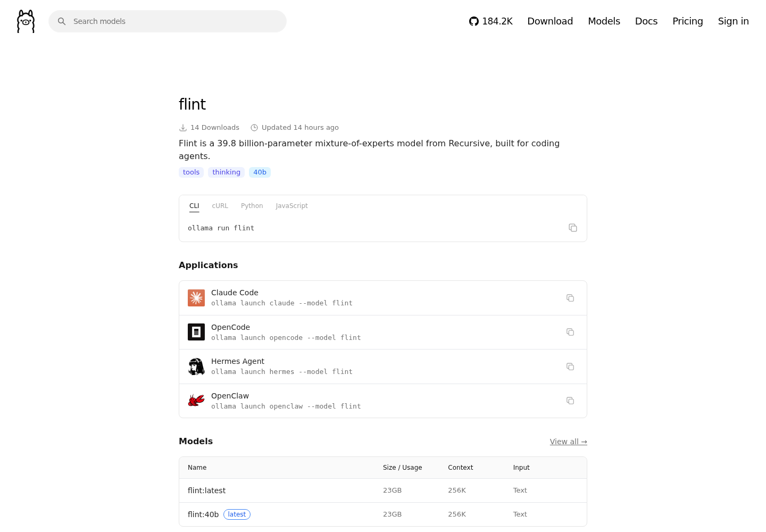The width and height of the screenshot is (766, 532).
Task: Open the Ollama llama logo home page
Action: [26, 21]
